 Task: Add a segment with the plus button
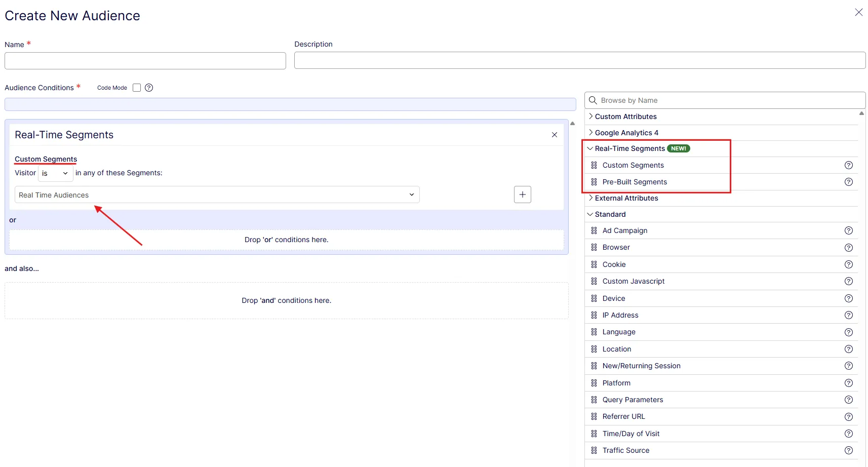523,194
